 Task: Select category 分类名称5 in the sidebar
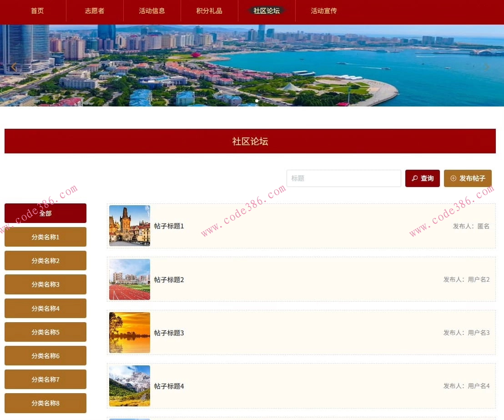pyautogui.click(x=45, y=332)
